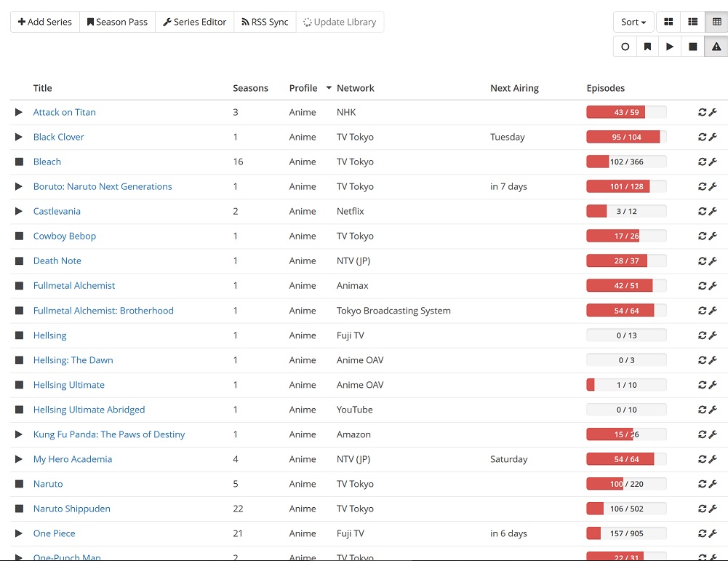Click the continuing status icon for Castlevania
The image size is (728, 561).
click(19, 211)
